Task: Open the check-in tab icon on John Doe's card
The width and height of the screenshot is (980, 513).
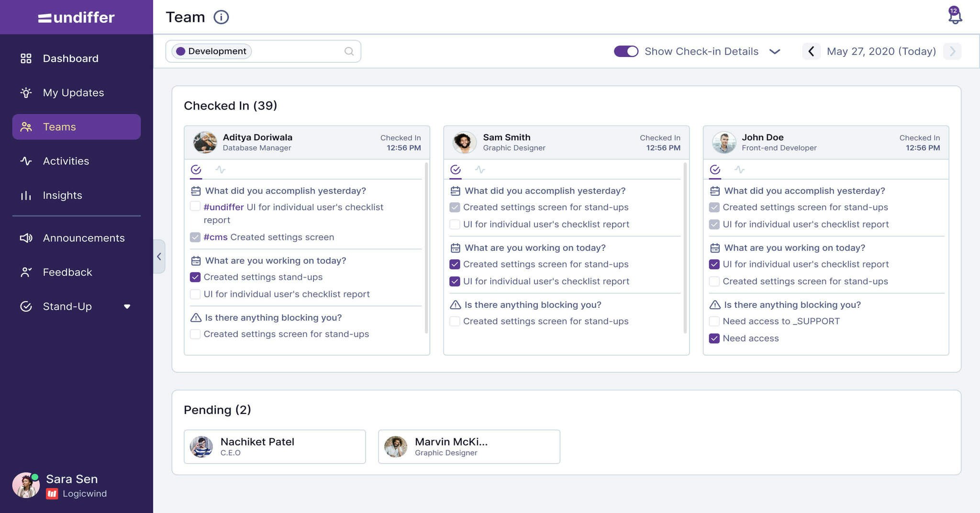Action: pyautogui.click(x=715, y=169)
